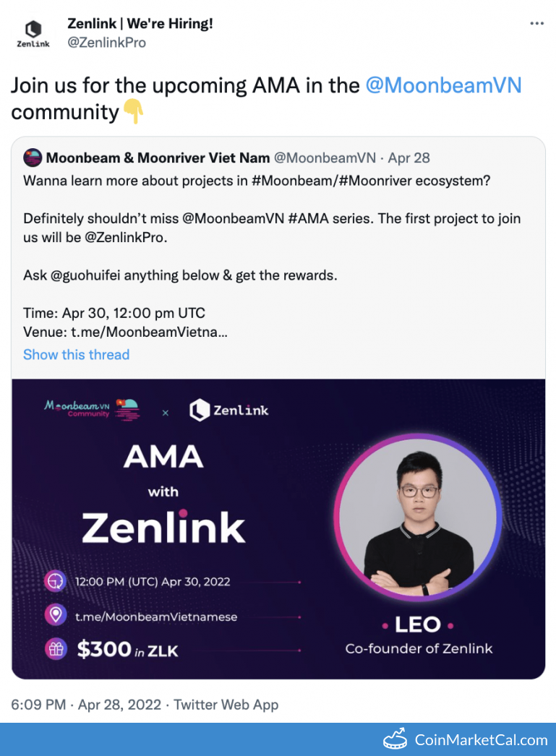Open the Moonbeam & Moonriver Viet Nam author name
Viewport: 556px width, 756px height.
point(158,158)
